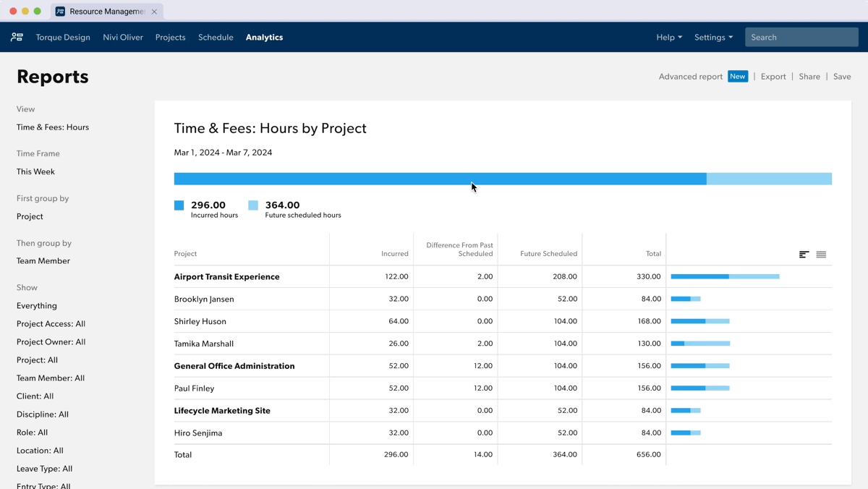Click Tamika Marshall team member row
The width and height of the screenshot is (868, 489).
click(204, 344)
